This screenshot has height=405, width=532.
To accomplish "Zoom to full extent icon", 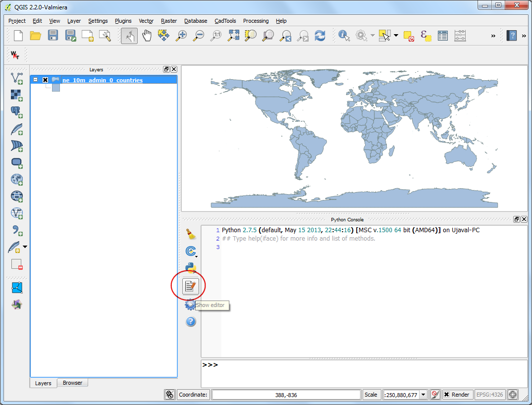I will tap(233, 35).
